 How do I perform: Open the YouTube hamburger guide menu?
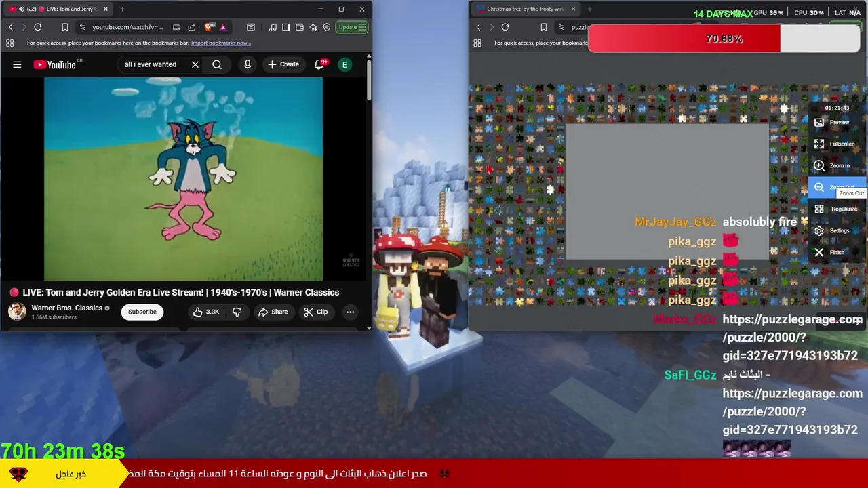coord(17,64)
